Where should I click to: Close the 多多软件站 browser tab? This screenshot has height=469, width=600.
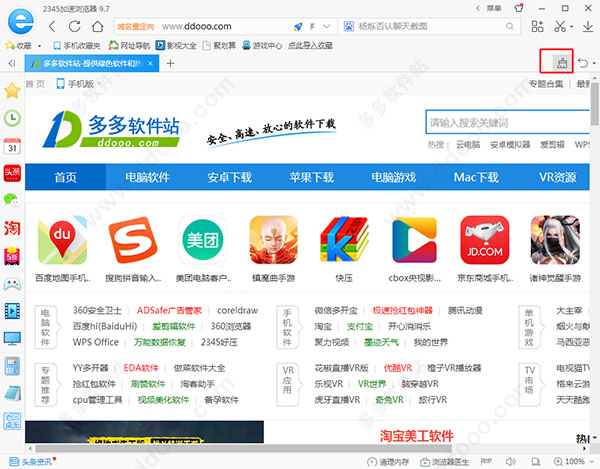point(150,63)
